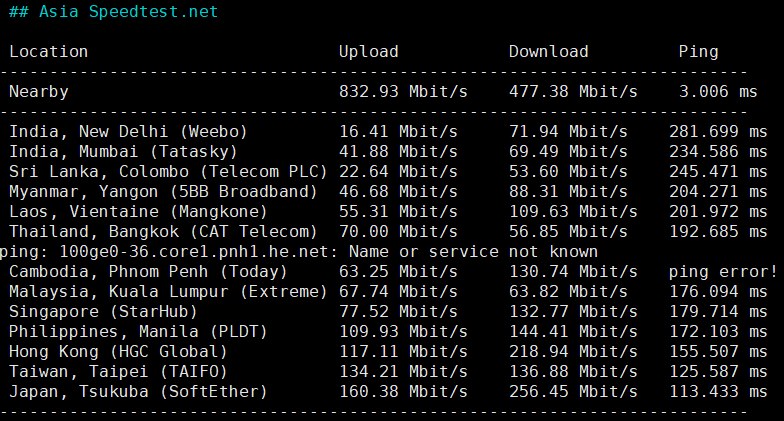Click the '## Asia Speedtest.net' heading text

(x=114, y=12)
